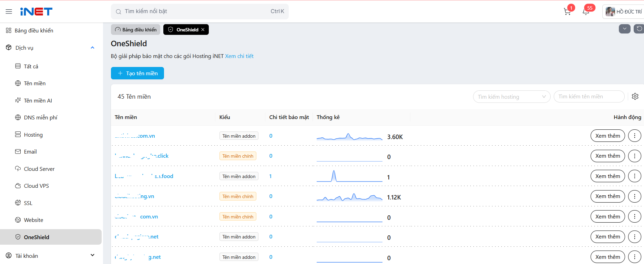Click the Tên miền column header
This screenshot has height=264, width=644.
coord(126,117)
